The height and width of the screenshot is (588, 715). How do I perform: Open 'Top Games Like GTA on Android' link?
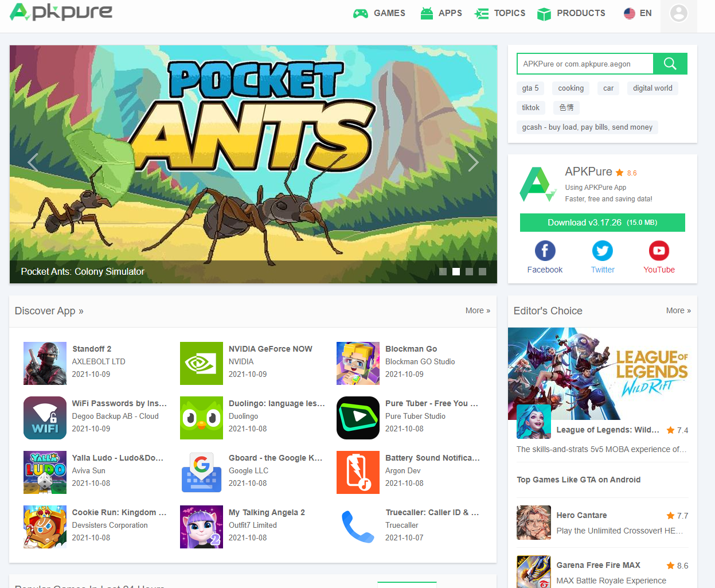[579, 480]
